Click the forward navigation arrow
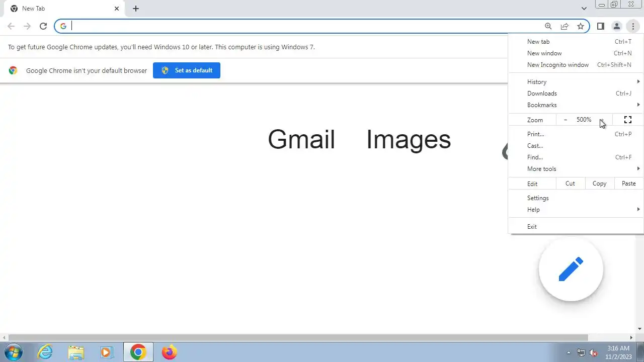 tap(27, 26)
